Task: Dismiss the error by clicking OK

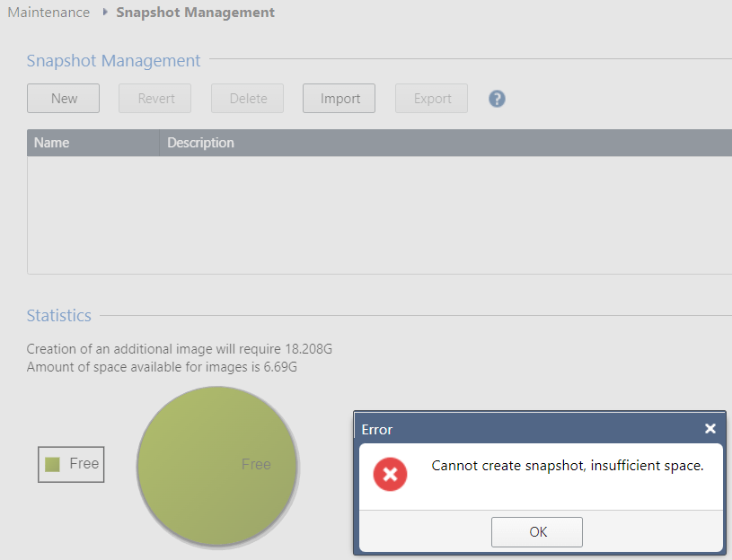Action: tap(537, 531)
